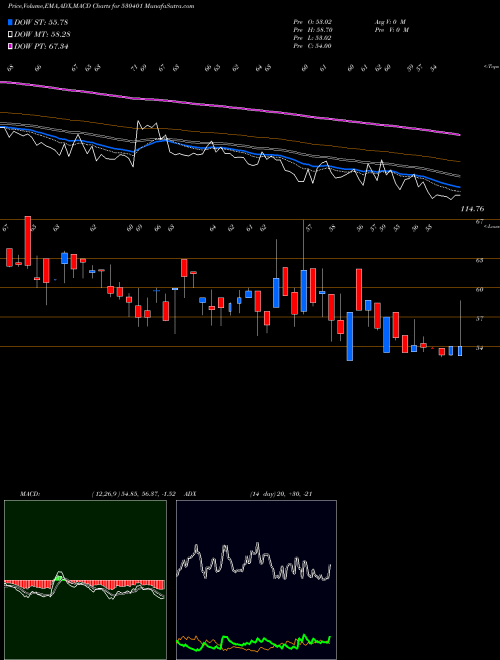Click the '<Tops' label at the top right
Image resolution: width=500 pixels, height=660 pixels.
click(x=491, y=67)
